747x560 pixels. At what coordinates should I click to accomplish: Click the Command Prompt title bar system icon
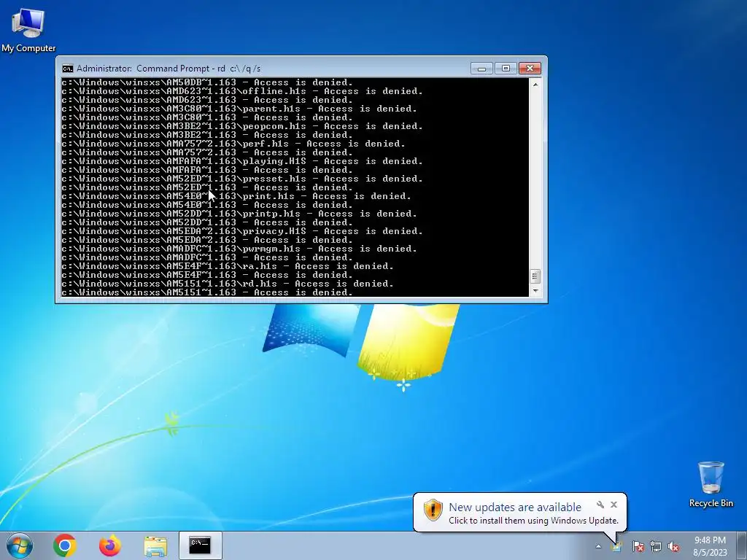click(x=68, y=69)
